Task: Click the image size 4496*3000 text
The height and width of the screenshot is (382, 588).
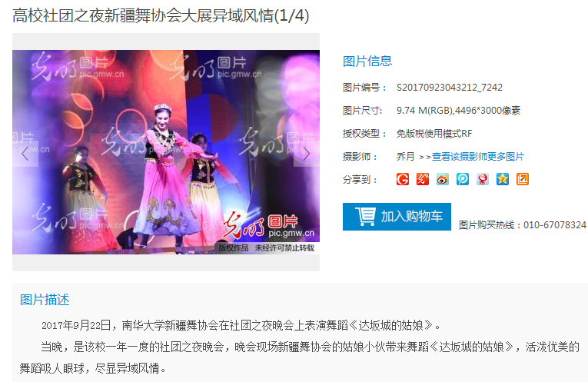Action: coord(488,111)
